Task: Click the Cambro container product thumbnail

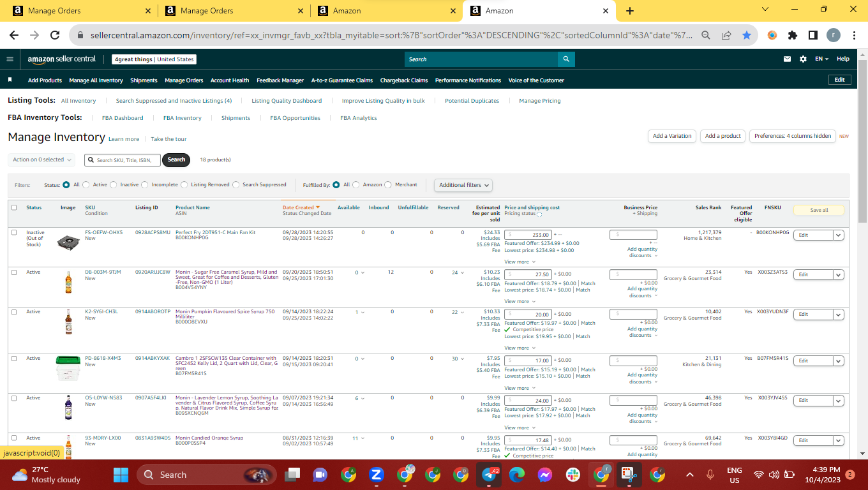Action: click(x=68, y=367)
